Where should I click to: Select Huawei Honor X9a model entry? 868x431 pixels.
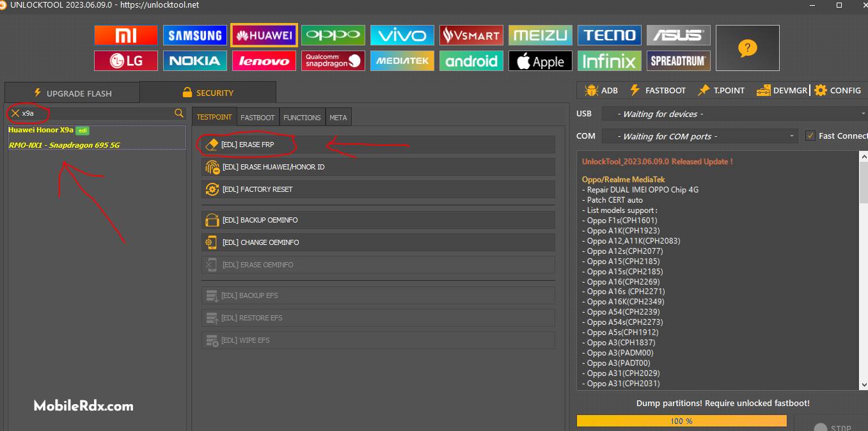click(x=41, y=130)
